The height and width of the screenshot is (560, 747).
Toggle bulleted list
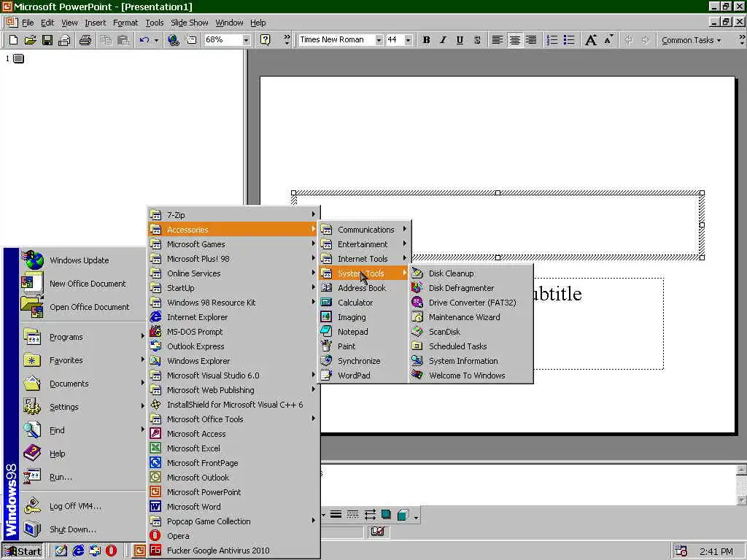coord(569,40)
